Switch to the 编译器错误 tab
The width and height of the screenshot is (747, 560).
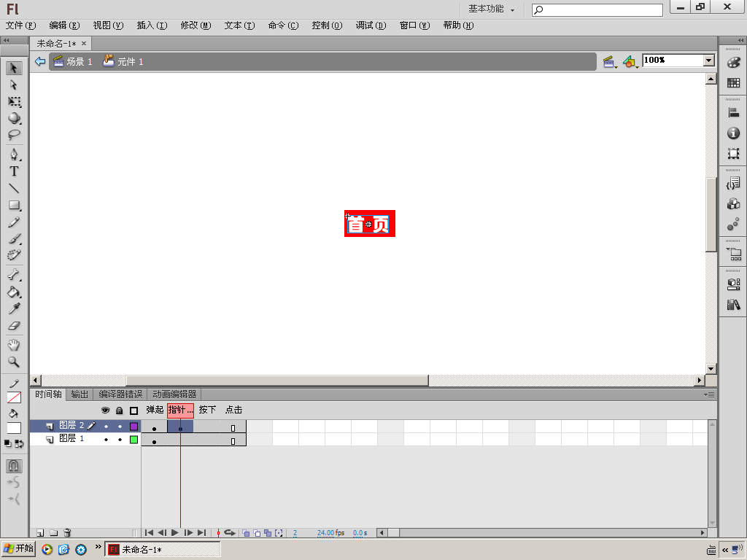pyautogui.click(x=120, y=394)
